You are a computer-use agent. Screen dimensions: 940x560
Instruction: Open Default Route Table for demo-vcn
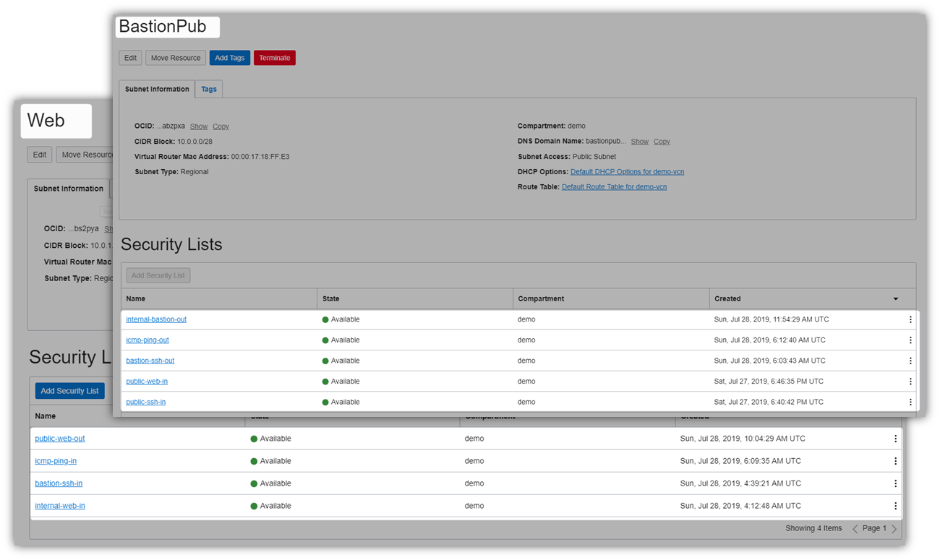click(614, 186)
